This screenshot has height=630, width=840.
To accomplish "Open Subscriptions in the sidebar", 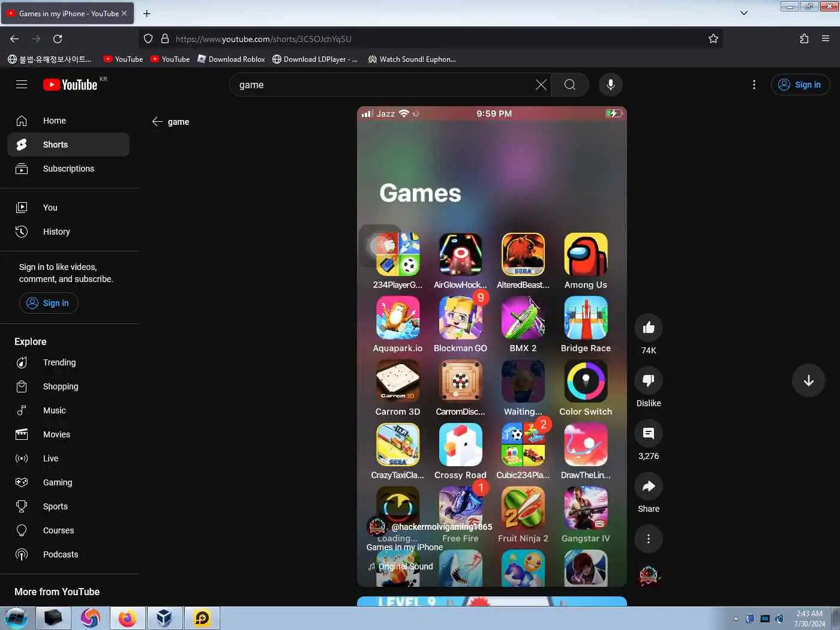I will point(68,169).
